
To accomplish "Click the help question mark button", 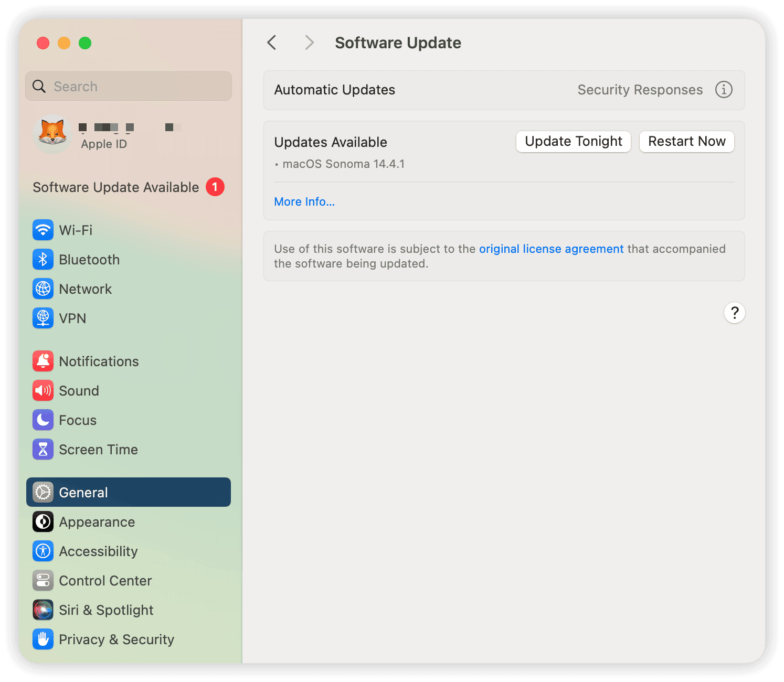I will (735, 313).
